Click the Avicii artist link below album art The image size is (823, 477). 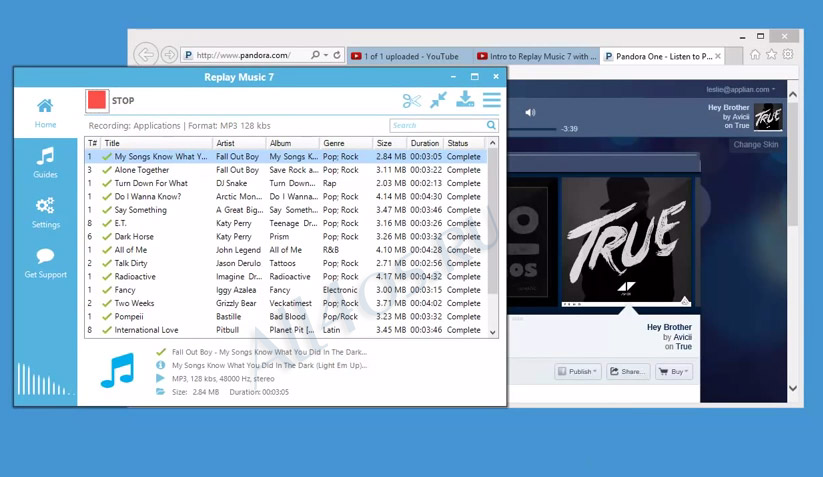point(682,337)
